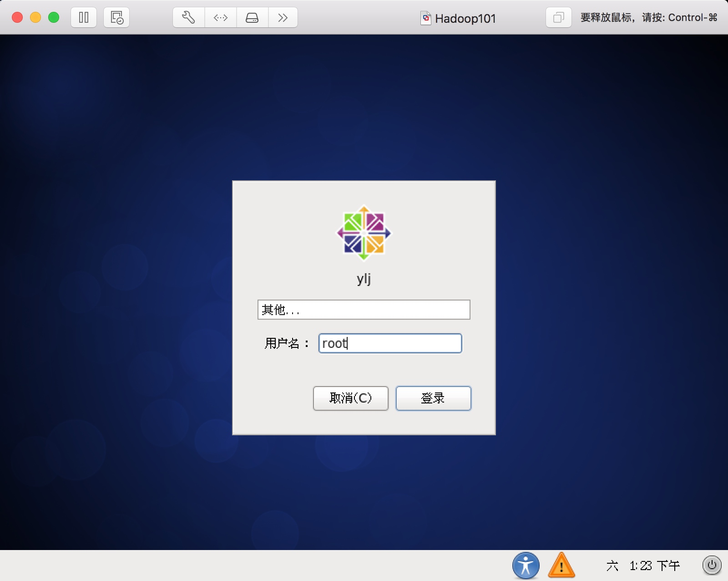Click the CentOS logo in the dialog

pos(364,232)
